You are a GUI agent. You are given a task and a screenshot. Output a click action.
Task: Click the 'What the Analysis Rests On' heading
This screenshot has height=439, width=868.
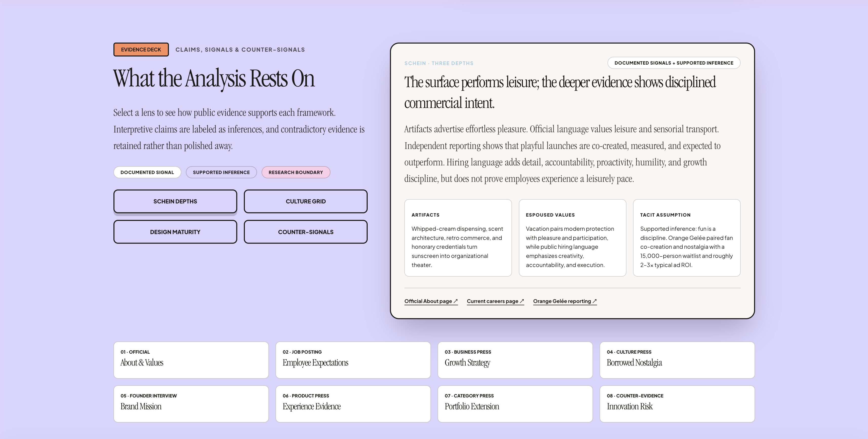click(214, 79)
